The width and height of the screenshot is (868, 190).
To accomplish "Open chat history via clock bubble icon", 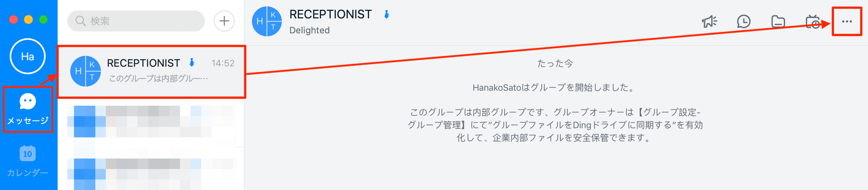I will [x=744, y=22].
